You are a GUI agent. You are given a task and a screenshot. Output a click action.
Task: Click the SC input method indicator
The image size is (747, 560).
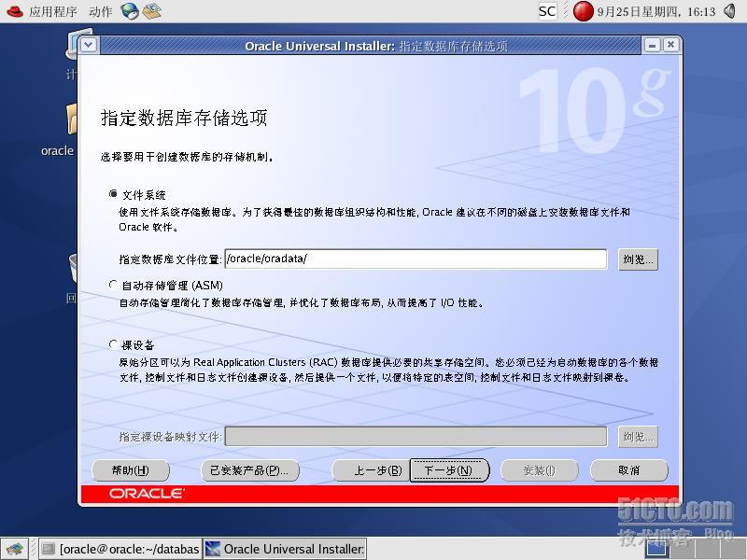[547, 11]
